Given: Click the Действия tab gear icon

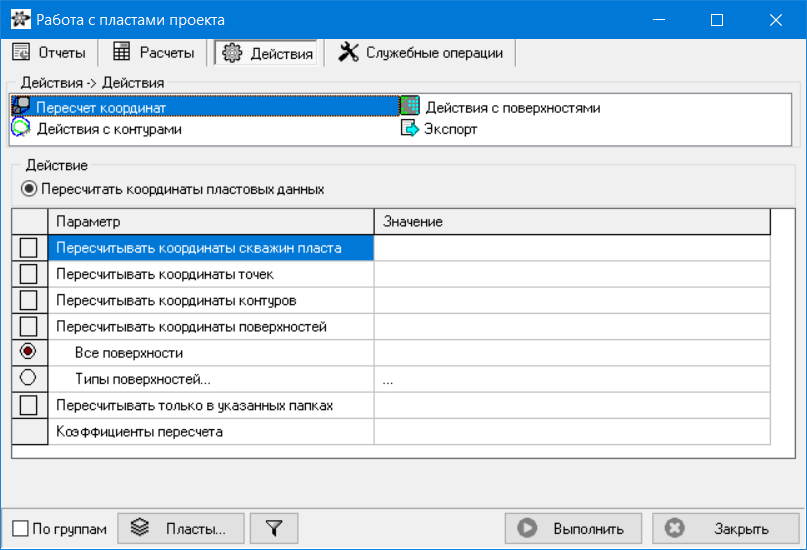Looking at the screenshot, I should [x=232, y=52].
